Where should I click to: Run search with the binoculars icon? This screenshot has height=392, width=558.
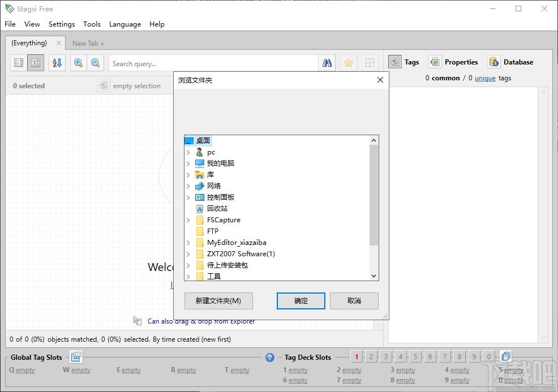[327, 63]
